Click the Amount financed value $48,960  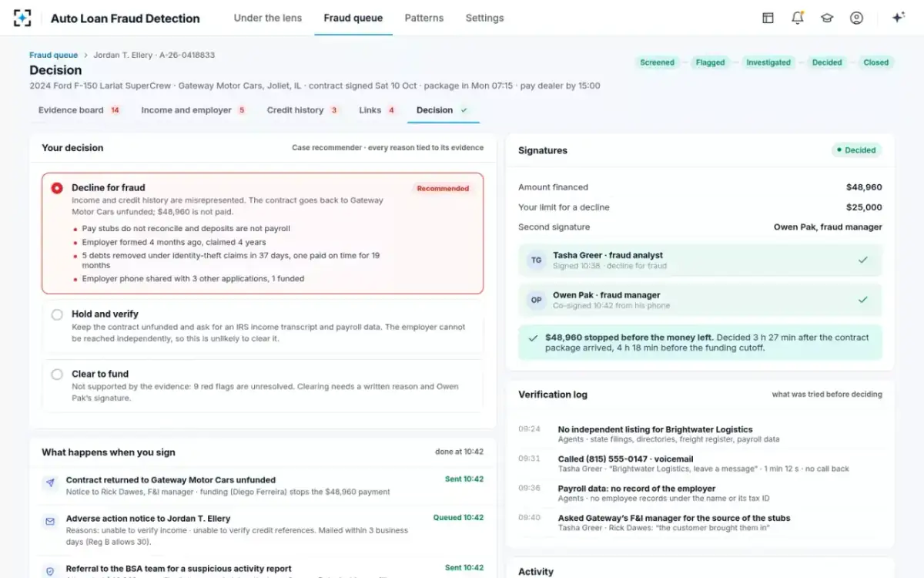point(864,187)
